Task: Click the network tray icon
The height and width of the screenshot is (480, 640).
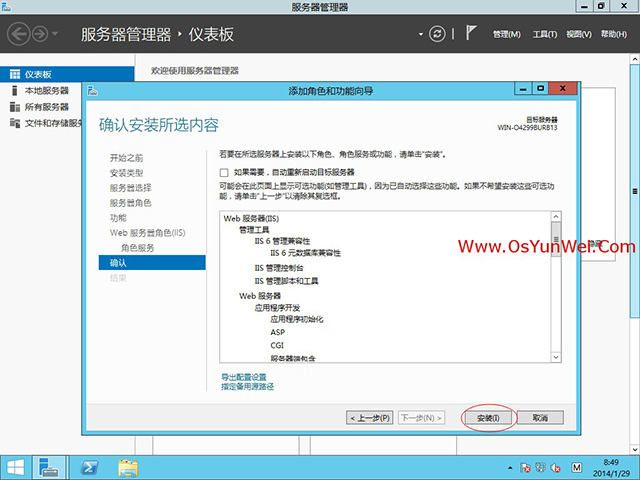Action: coord(540,467)
